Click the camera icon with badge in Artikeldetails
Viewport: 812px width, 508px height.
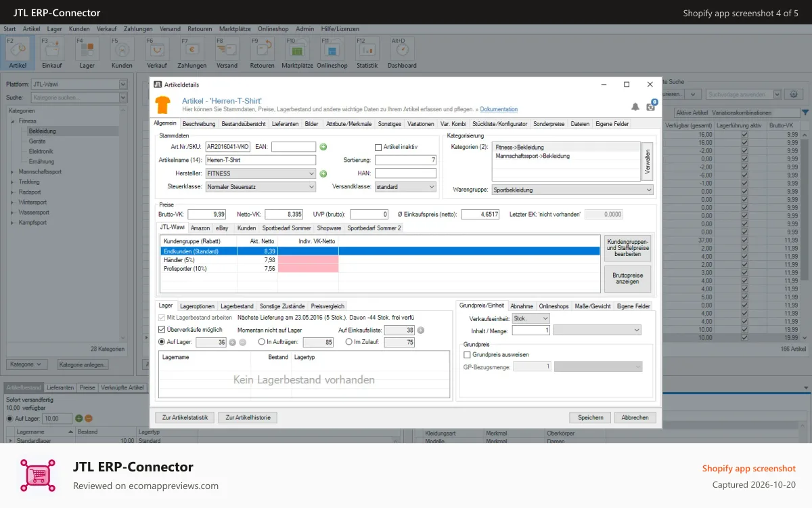(x=651, y=106)
